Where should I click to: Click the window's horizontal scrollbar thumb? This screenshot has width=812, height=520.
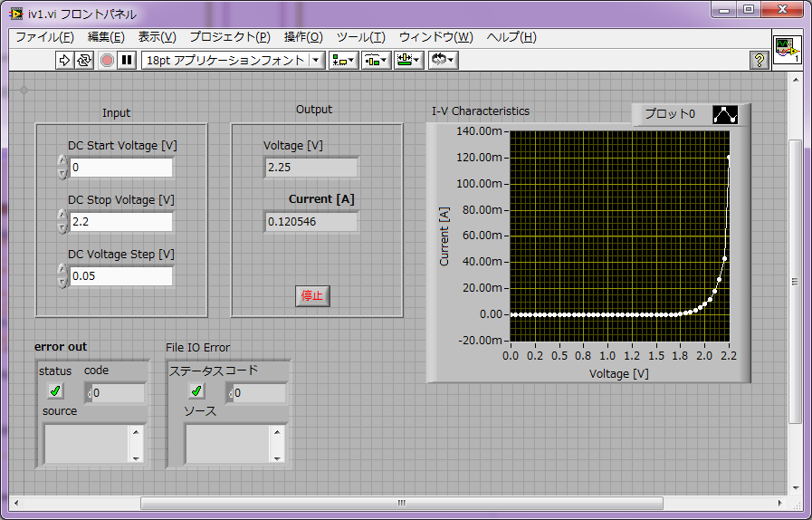click(402, 503)
